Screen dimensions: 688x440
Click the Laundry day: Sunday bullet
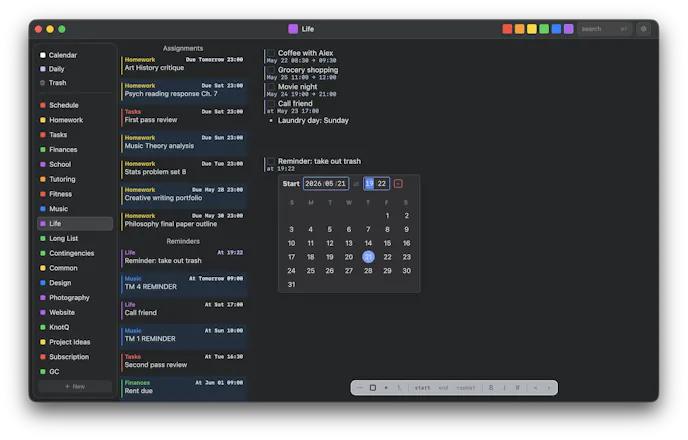coord(313,121)
